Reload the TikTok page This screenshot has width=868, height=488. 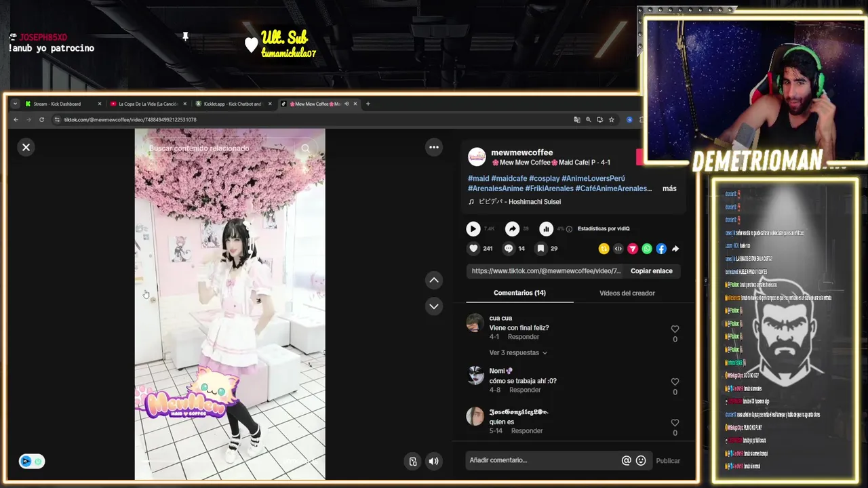(x=41, y=120)
